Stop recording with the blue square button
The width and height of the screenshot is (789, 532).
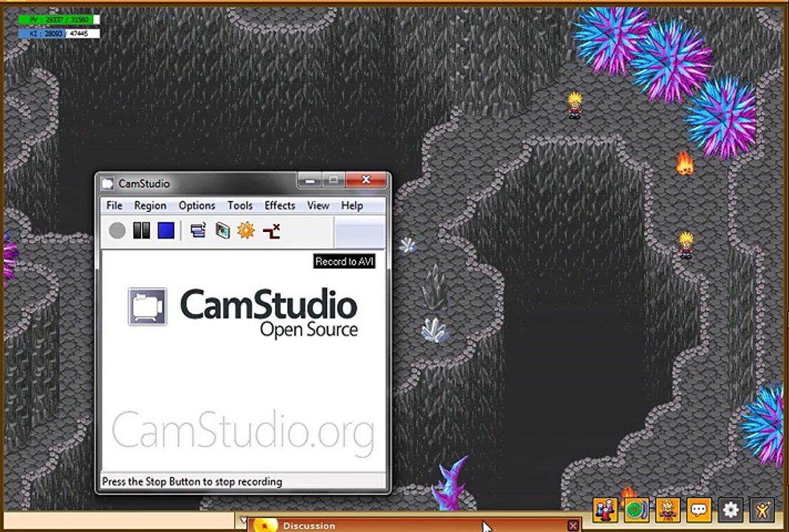coord(166,231)
